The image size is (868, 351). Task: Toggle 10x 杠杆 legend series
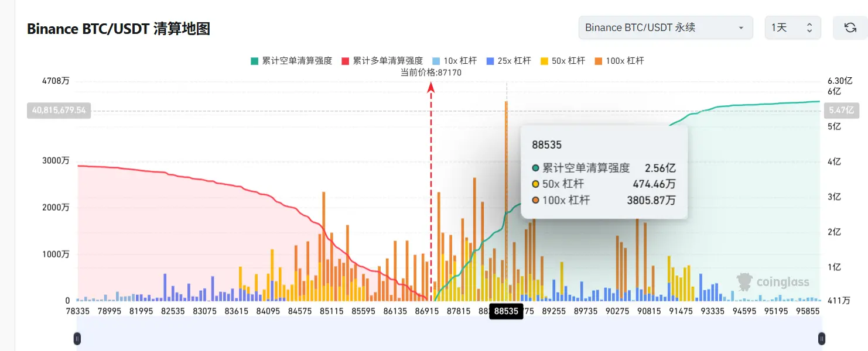click(x=454, y=60)
